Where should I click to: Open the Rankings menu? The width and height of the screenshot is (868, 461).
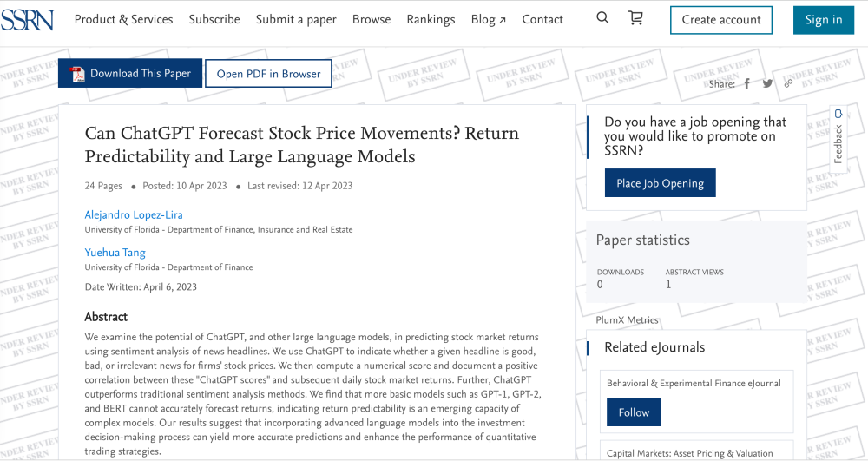(431, 19)
